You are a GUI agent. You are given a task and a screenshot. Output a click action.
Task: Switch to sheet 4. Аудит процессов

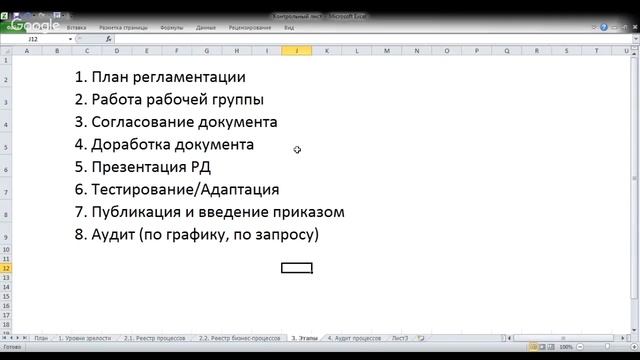(x=354, y=338)
